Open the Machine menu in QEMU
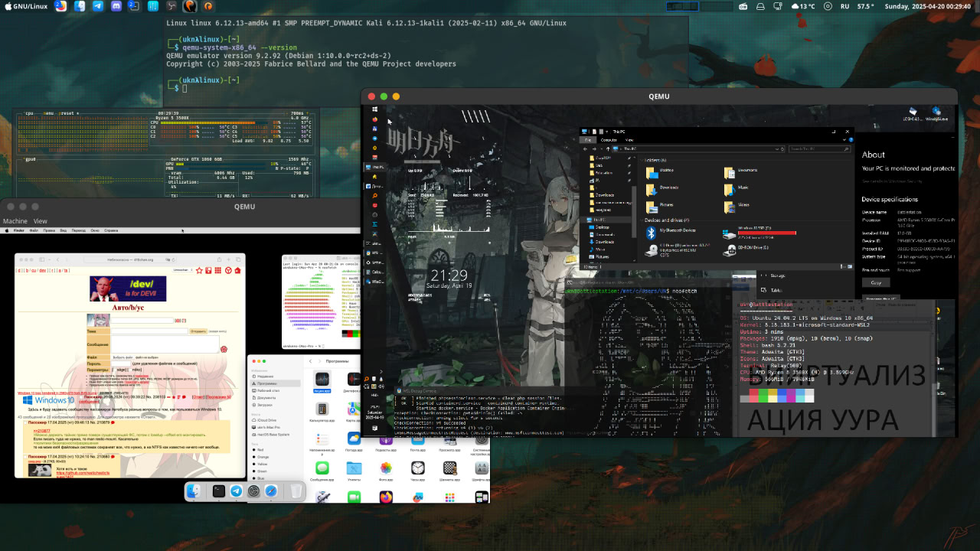This screenshot has height=551, width=980. point(15,221)
